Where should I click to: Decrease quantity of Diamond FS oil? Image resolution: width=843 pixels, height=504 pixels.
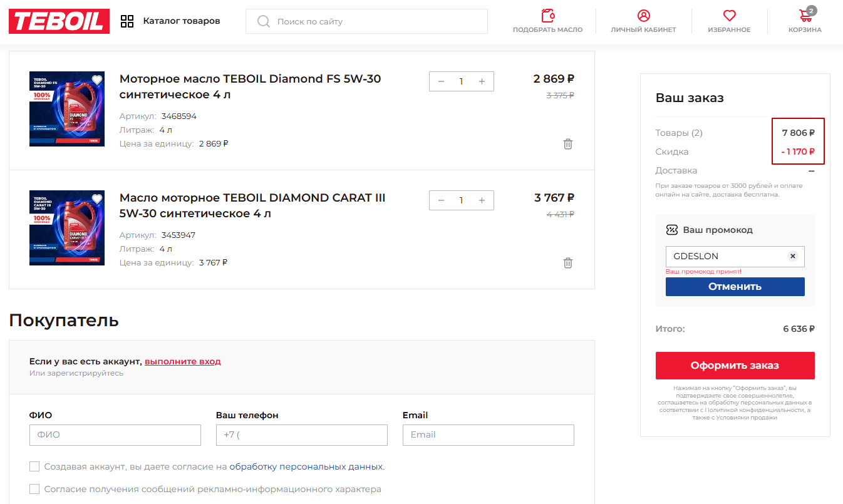(x=441, y=81)
